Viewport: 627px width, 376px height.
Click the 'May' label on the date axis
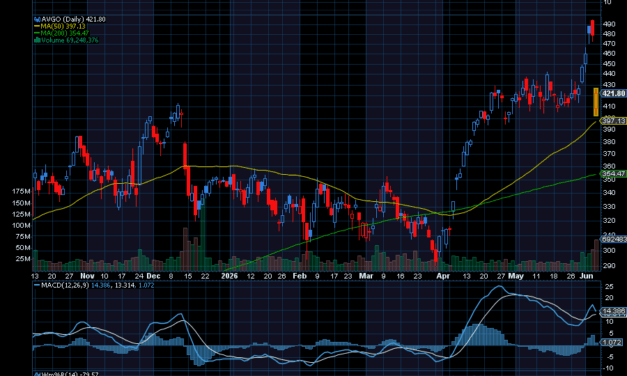pyautogui.click(x=516, y=276)
